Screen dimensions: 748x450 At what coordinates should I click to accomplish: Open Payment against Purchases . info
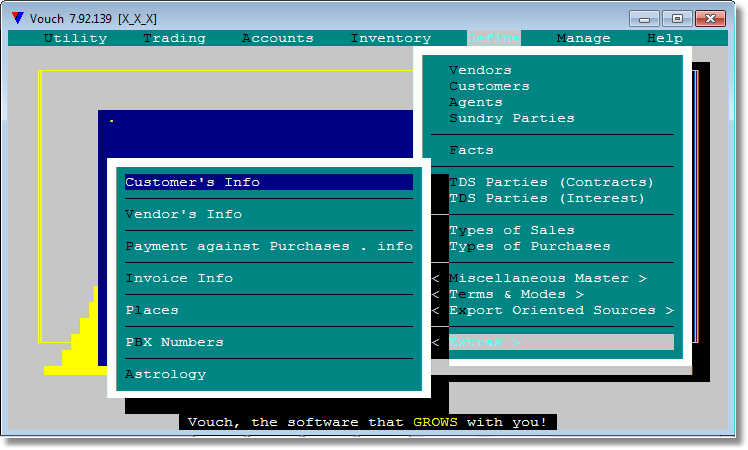(269, 246)
